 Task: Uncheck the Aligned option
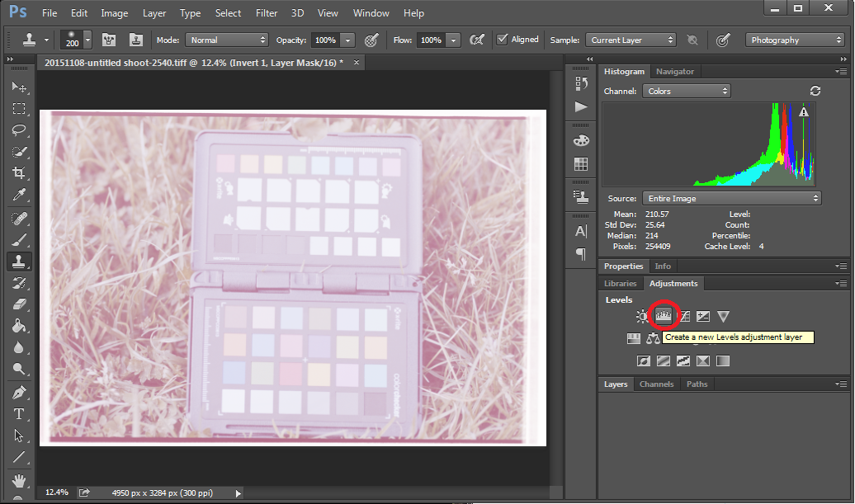(x=503, y=39)
